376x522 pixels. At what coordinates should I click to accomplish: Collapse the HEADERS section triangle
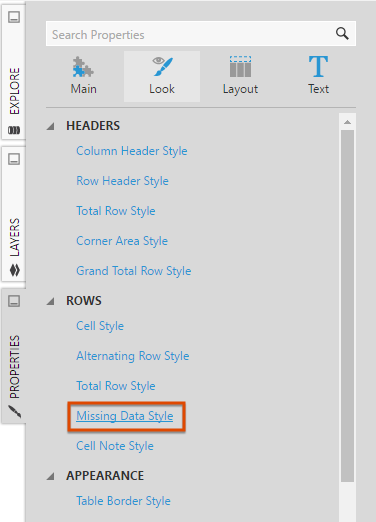[x=51, y=126]
